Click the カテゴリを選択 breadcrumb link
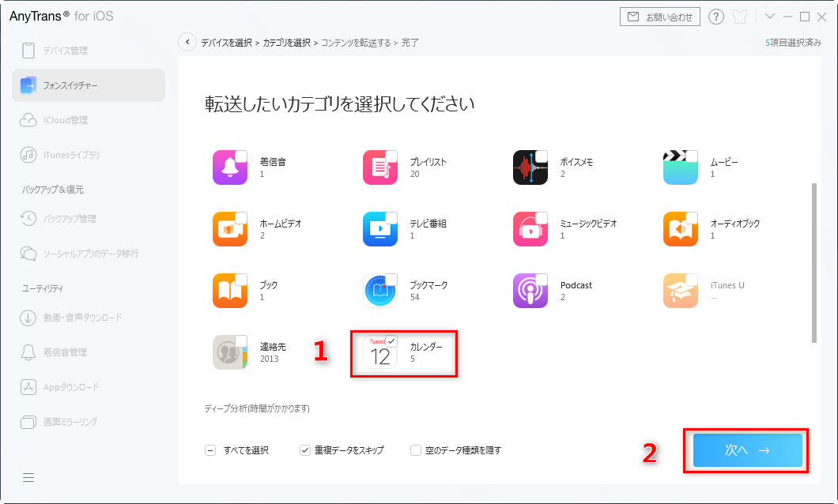The image size is (838, 504). tap(286, 43)
